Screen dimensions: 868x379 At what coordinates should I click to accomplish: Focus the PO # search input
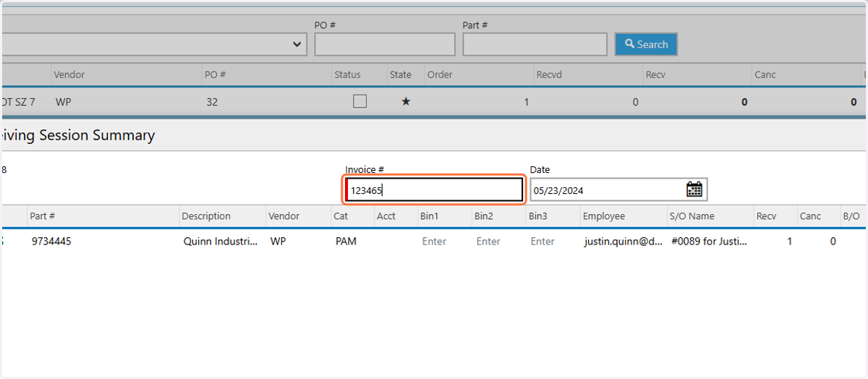[385, 44]
